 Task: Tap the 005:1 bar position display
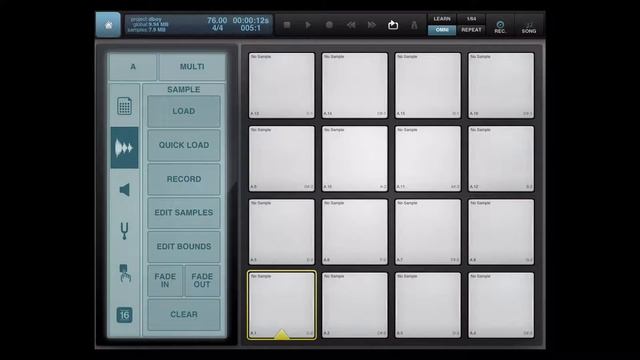251,28
